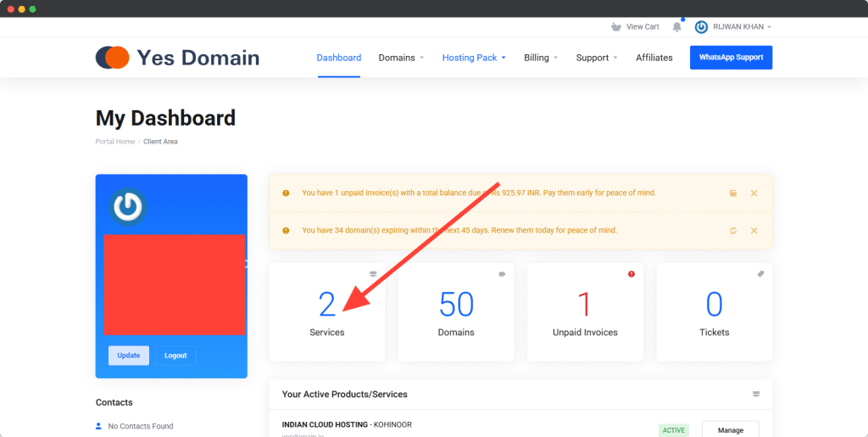
Task: Click the profile power avatar in blue card
Action: point(127,206)
